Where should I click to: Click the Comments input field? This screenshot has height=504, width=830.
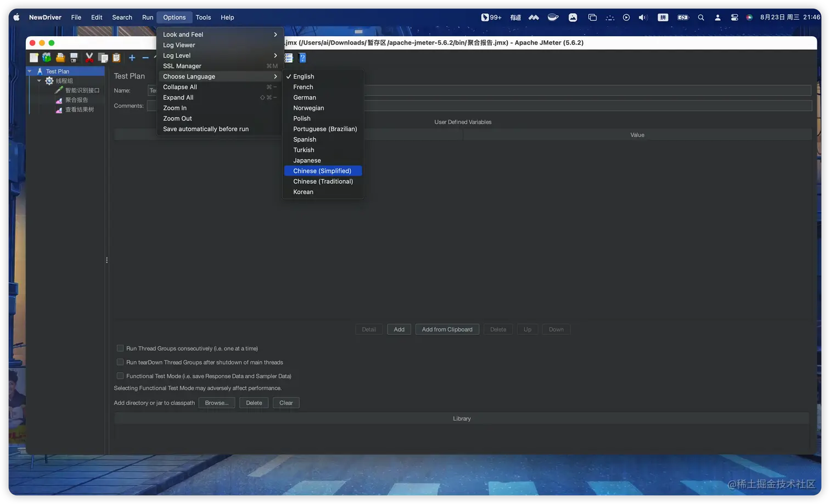[479, 106]
